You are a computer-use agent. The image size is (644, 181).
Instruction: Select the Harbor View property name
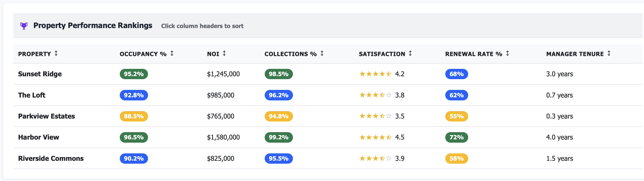39,137
